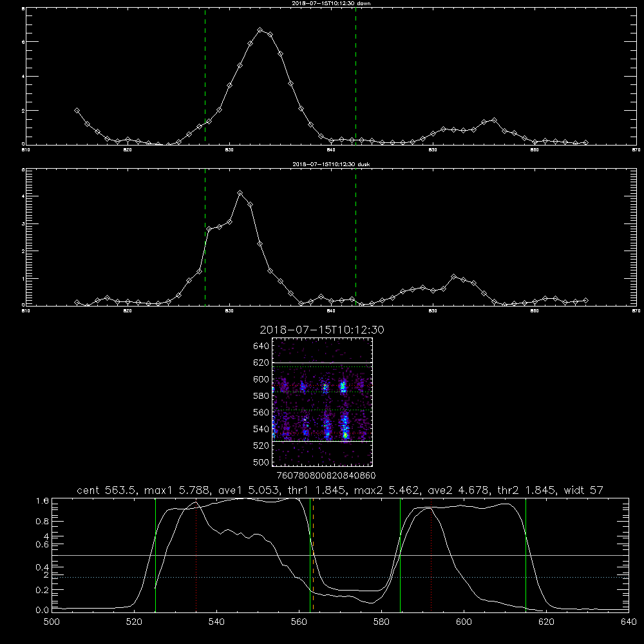The width and height of the screenshot is (644, 644).
Task: Click the 500 label on the image's vertical axis
Action: tap(261, 462)
